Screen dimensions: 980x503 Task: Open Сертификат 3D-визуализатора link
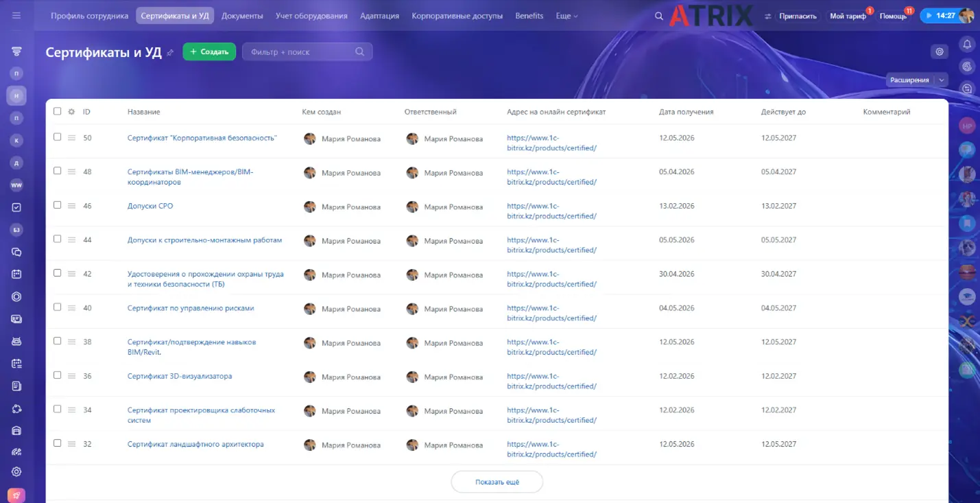coord(180,376)
